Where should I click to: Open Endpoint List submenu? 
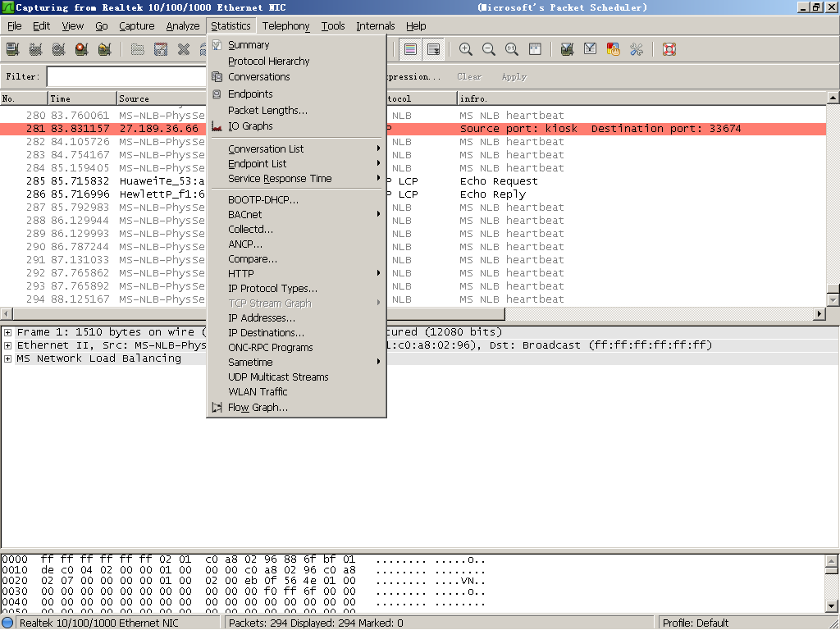point(296,163)
